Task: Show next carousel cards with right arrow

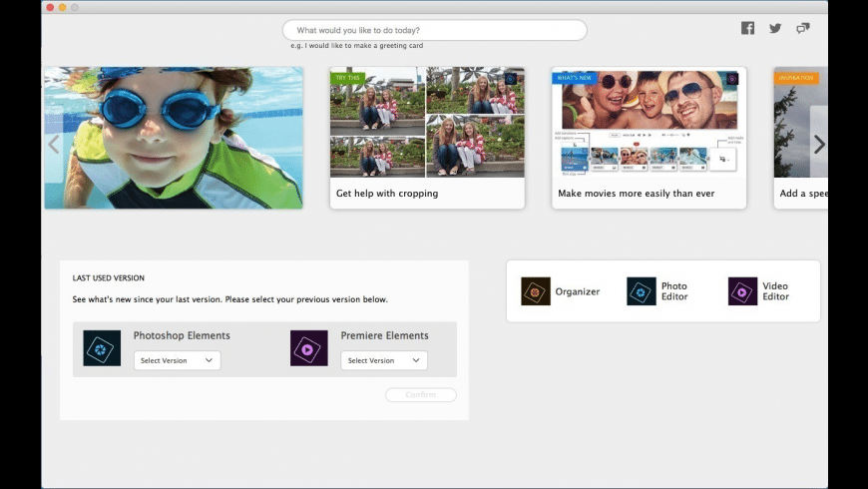Action: [819, 145]
